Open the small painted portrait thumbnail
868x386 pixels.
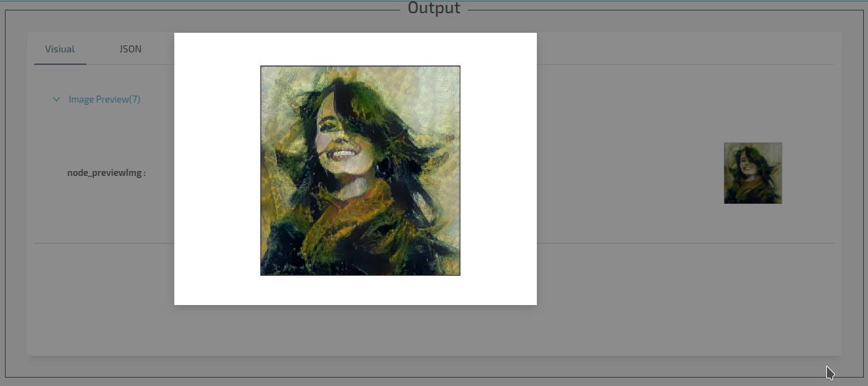pyautogui.click(x=753, y=173)
